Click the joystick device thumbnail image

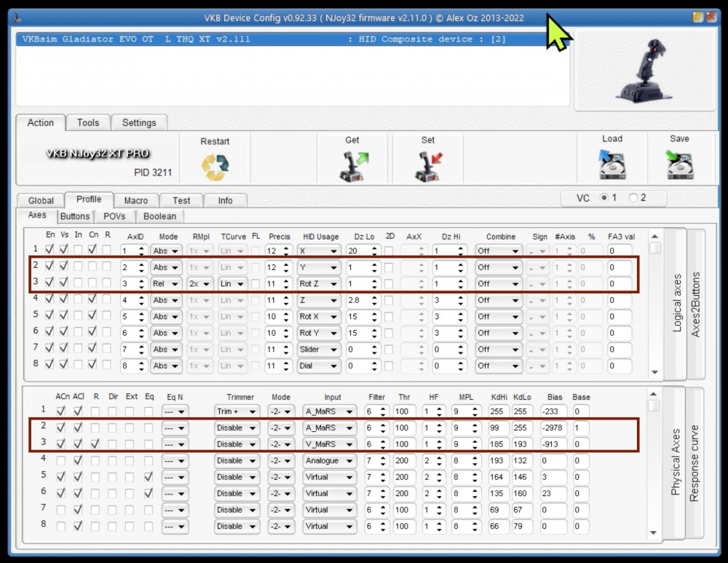point(645,71)
